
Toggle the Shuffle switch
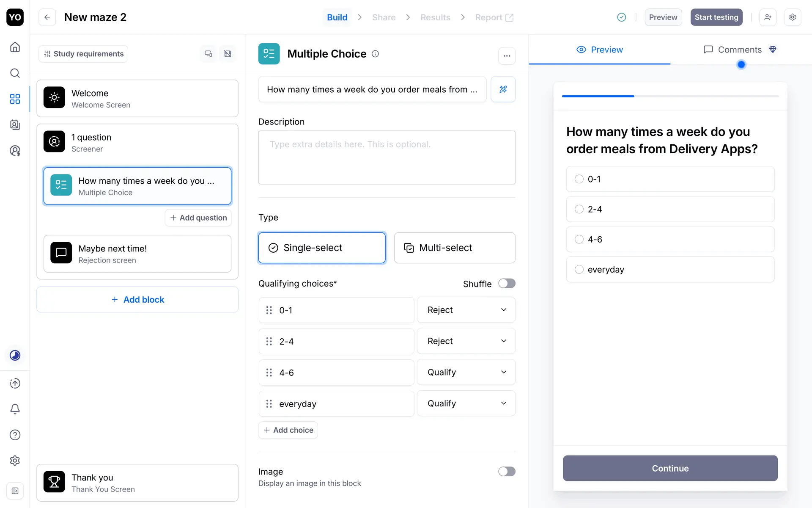(506, 284)
